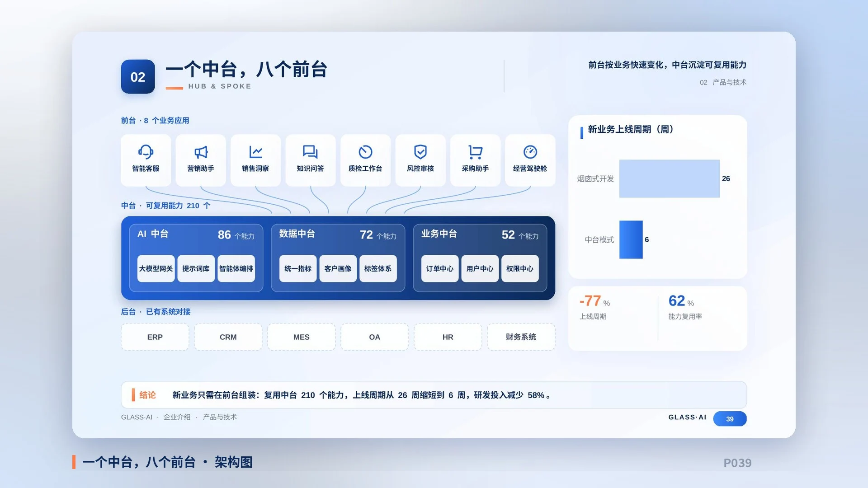Viewport: 868px width, 488px height.
Task: Click the ERP system box
Action: click(155, 337)
